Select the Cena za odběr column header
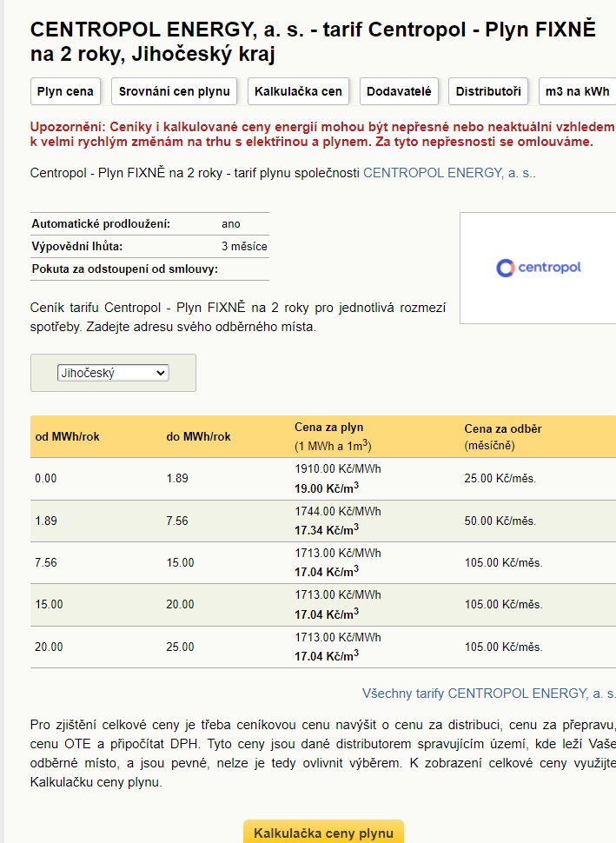The height and width of the screenshot is (843, 616). [503, 428]
